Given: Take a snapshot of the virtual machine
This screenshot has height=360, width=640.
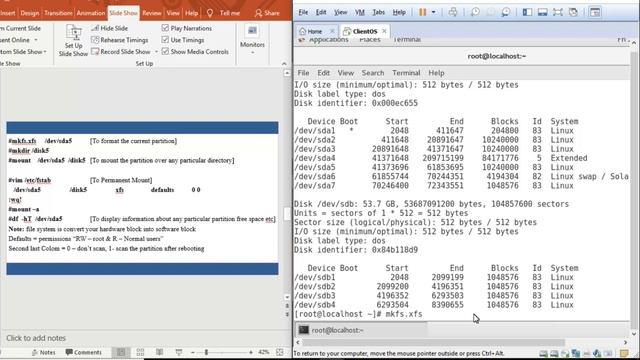Looking at the screenshot, I should click(475, 12).
